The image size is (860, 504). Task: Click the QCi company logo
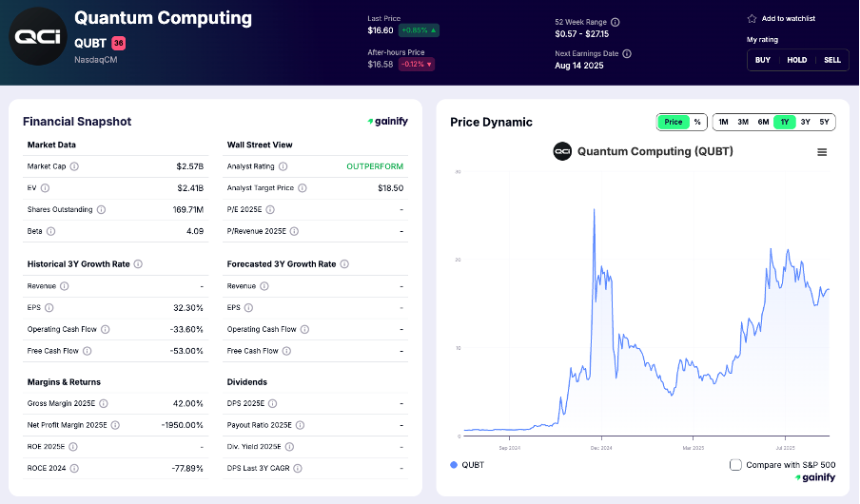coord(38,36)
